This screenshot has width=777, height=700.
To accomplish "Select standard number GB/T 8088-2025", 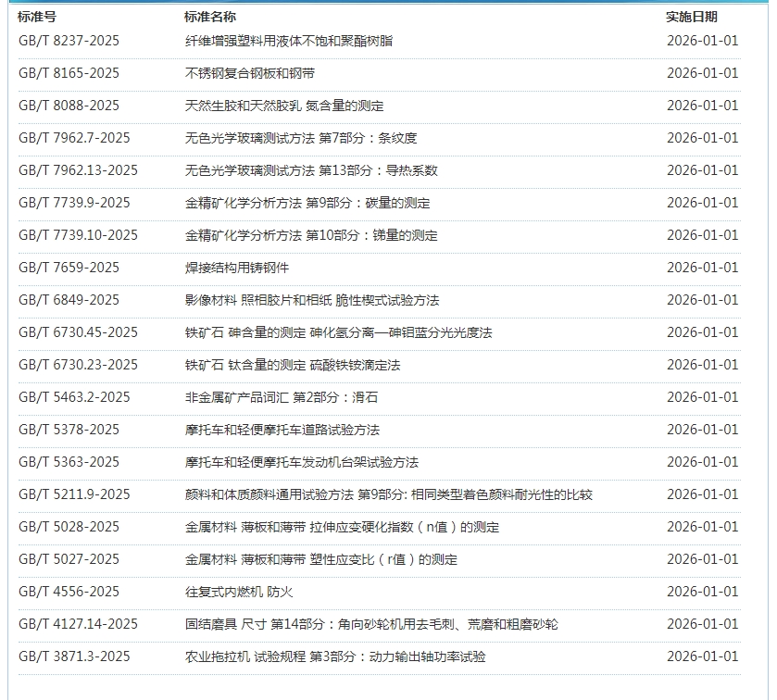I will pyautogui.click(x=69, y=106).
